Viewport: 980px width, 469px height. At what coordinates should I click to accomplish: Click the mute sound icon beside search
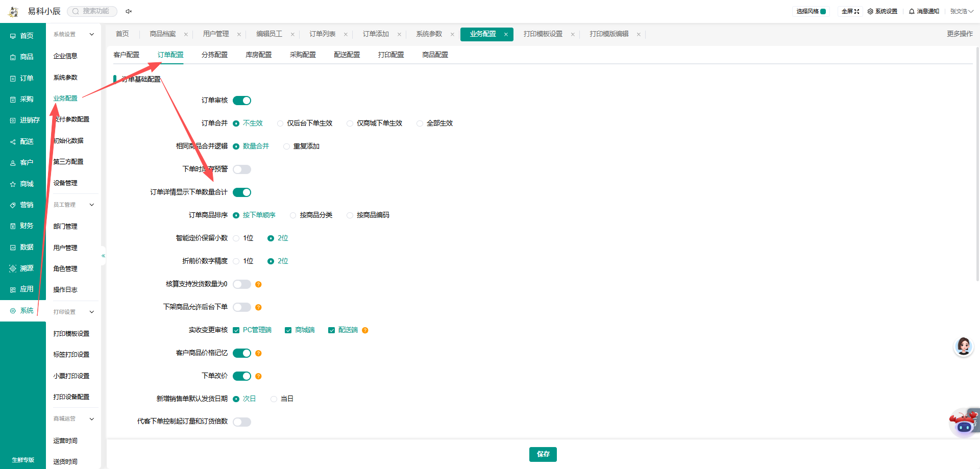pyautogui.click(x=129, y=11)
